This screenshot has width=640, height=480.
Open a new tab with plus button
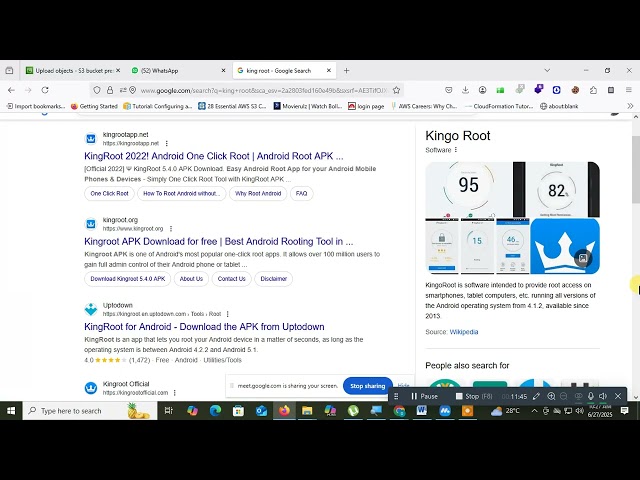click(347, 71)
